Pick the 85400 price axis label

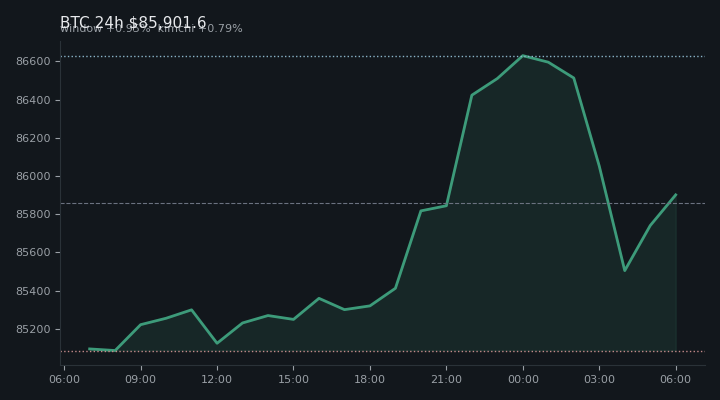click(33, 291)
